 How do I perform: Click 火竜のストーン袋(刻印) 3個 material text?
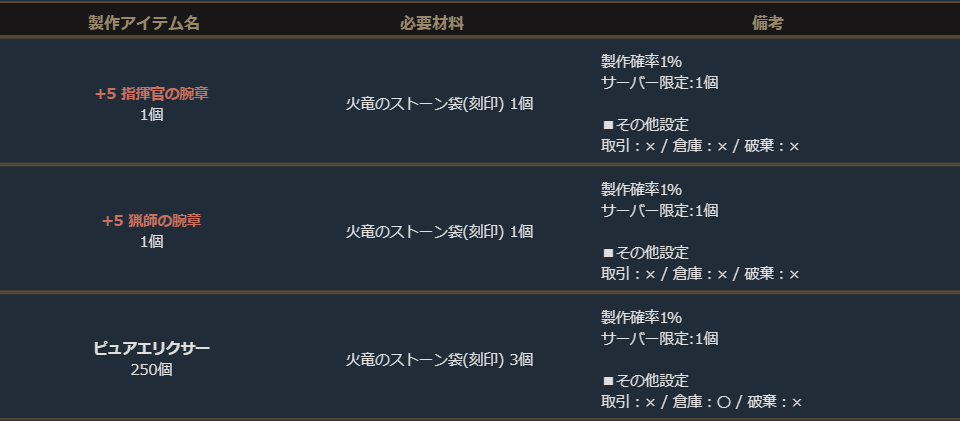440,359
